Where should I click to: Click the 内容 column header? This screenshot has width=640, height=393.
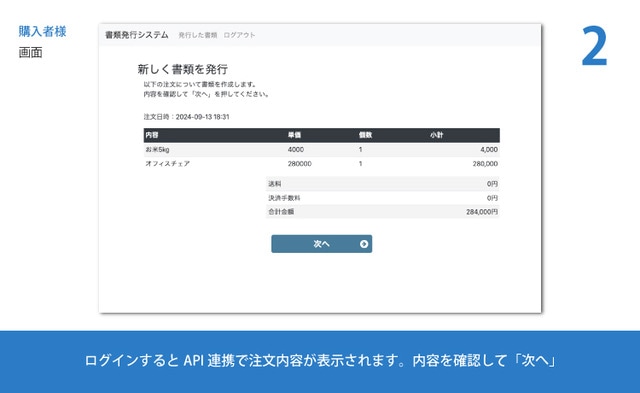coord(152,135)
